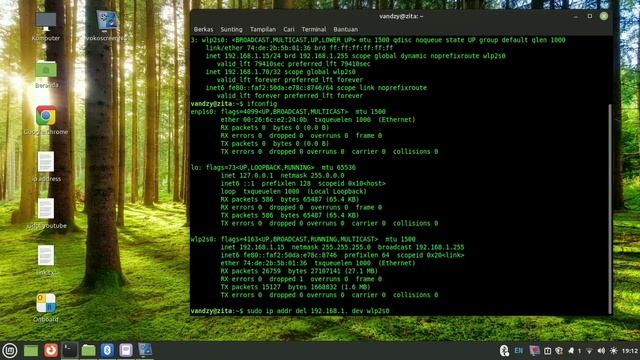The height and width of the screenshot is (360, 640).
Task: Click 'enp1s0: flags=4099' line
Action: click(288, 111)
